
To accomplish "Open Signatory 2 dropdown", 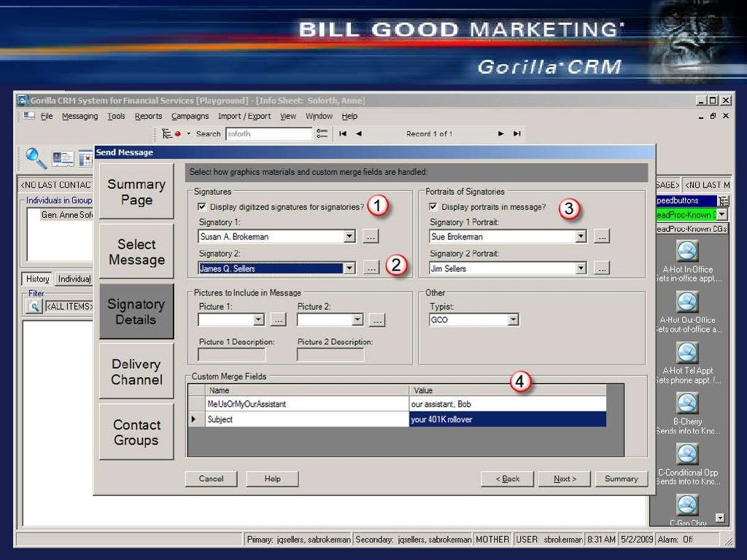I will [349, 268].
